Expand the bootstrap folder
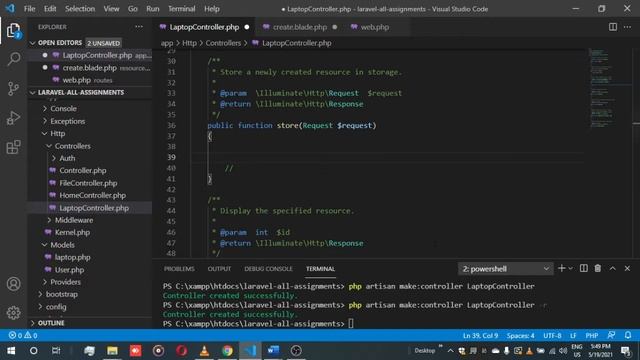This screenshot has width=640, height=360. 62,294
